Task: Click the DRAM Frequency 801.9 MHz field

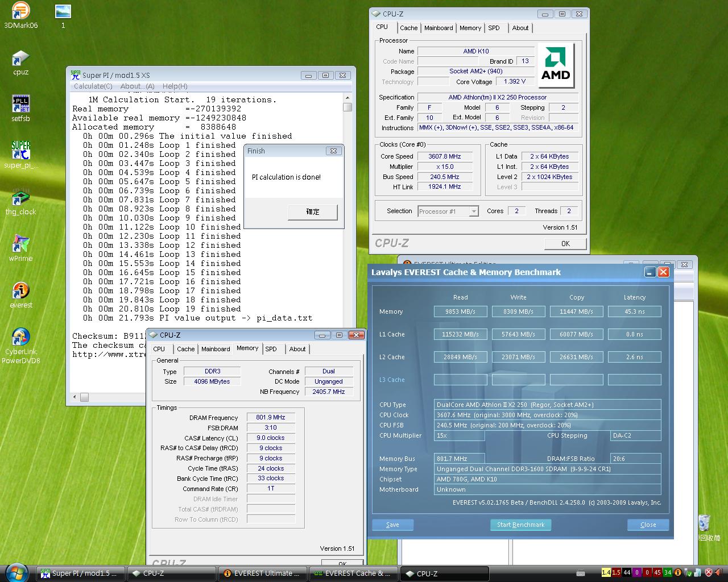Action: [x=271, y=418]
